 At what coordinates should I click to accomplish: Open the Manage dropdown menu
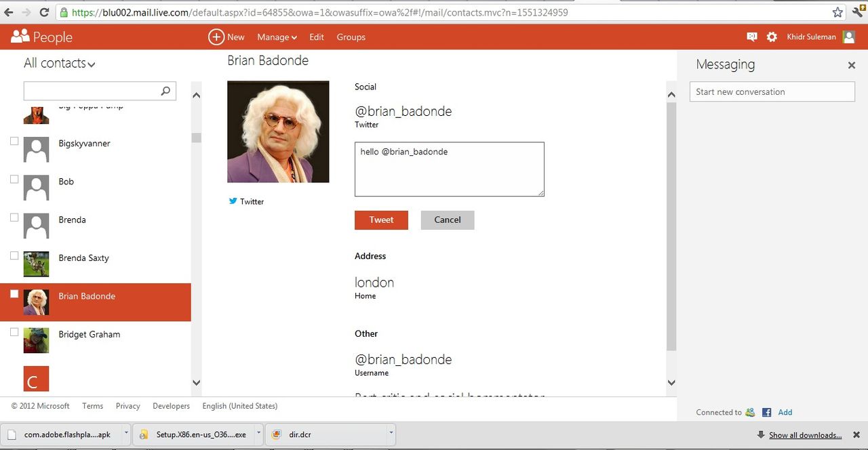(x=277, y=37)
